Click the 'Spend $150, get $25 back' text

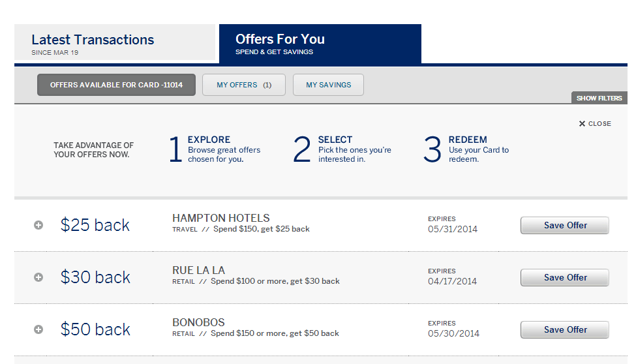(261, 229)
